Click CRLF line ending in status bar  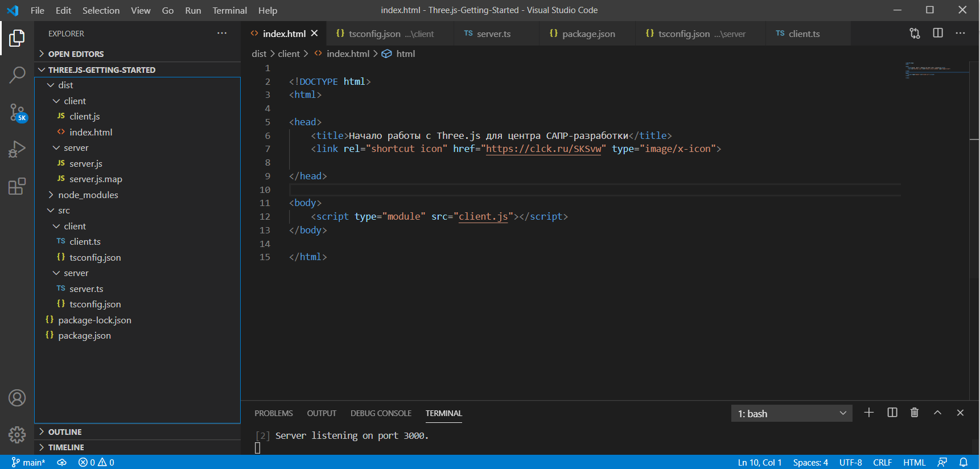[882, 462]
